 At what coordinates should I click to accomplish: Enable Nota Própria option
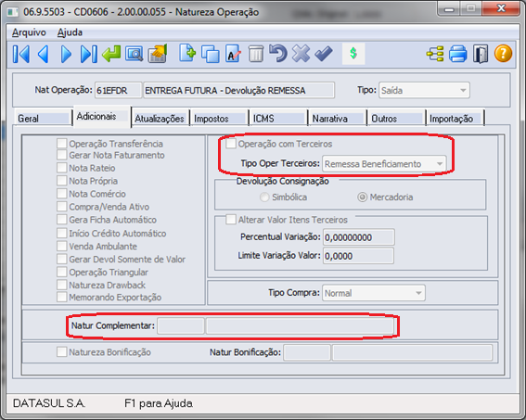click(x=62, y=181)
